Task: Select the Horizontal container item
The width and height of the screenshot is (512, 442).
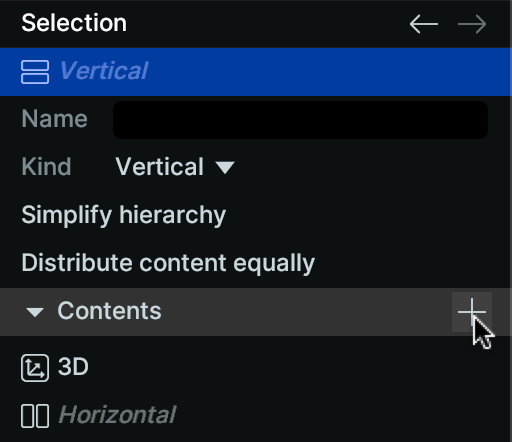Action: coord(117,415)
